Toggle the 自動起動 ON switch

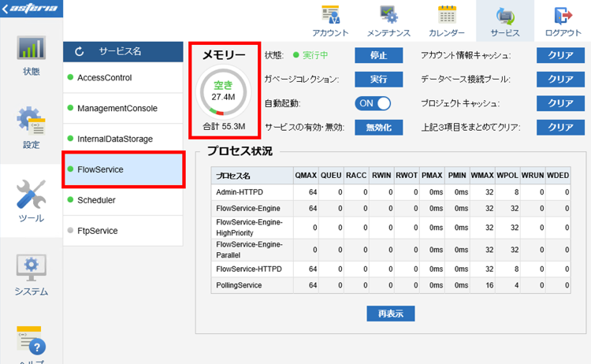[x=373, y=103]
